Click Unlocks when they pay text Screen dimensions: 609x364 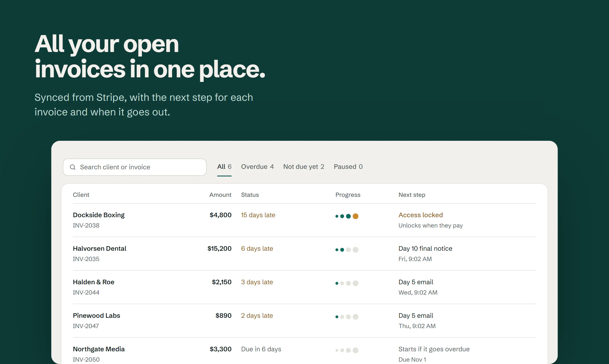click(x=431, y=225)
